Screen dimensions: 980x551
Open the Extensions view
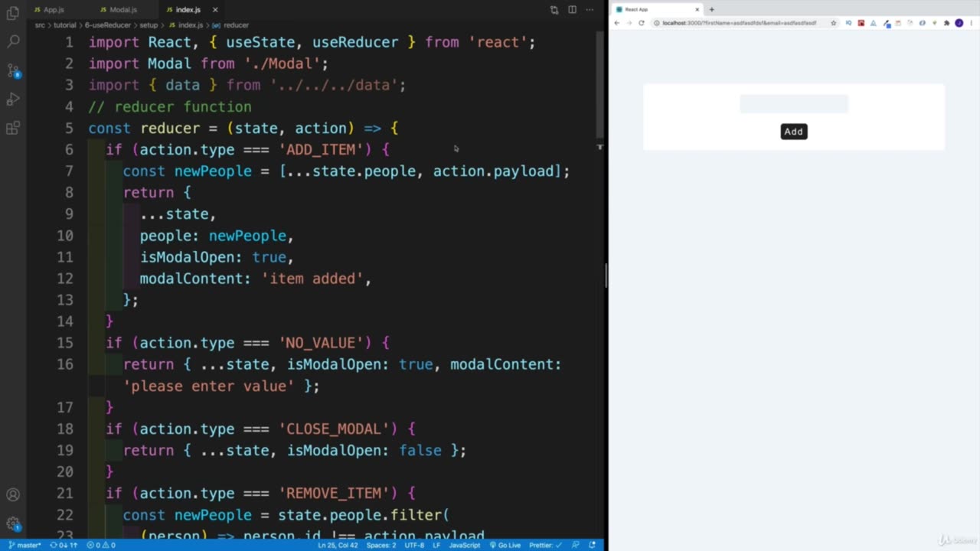click(13, 128)
